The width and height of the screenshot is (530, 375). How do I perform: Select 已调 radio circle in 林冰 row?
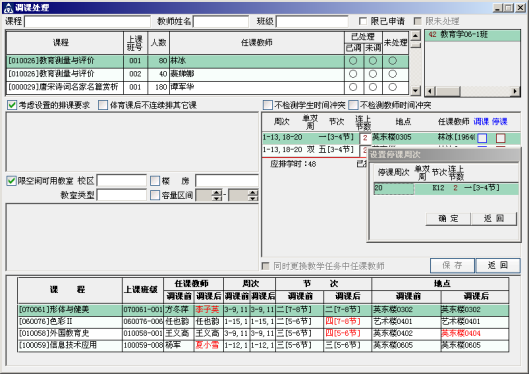353,61
